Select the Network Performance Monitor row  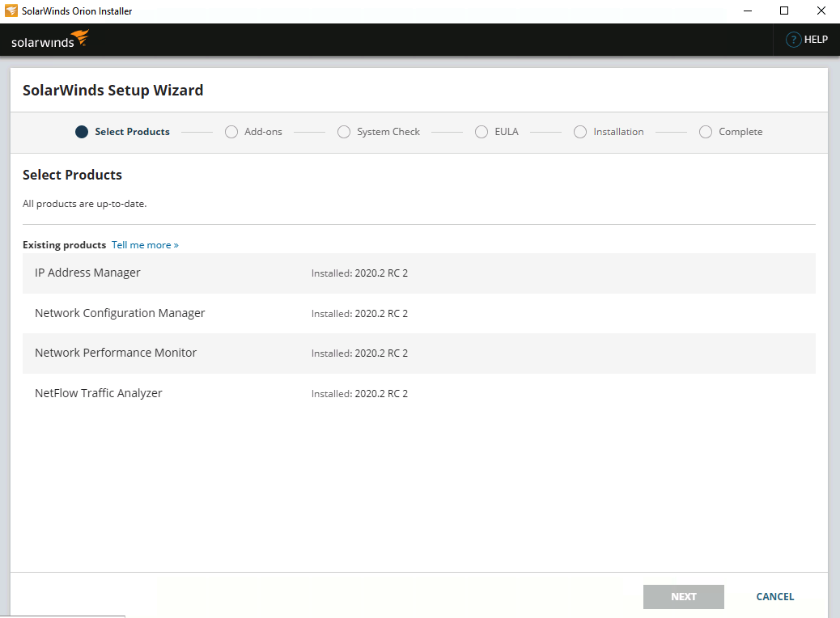[x=419, y=353]
